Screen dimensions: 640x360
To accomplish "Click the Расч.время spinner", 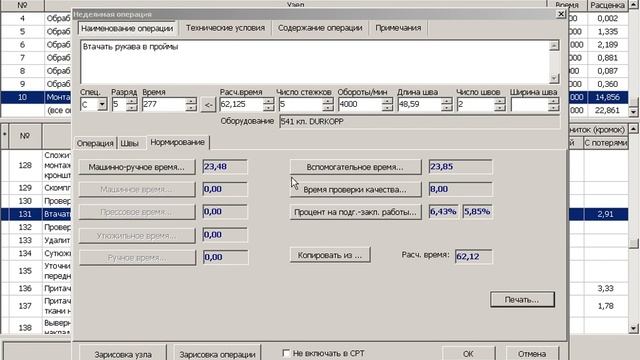I will pyautogui.click(x=268, y=104).
